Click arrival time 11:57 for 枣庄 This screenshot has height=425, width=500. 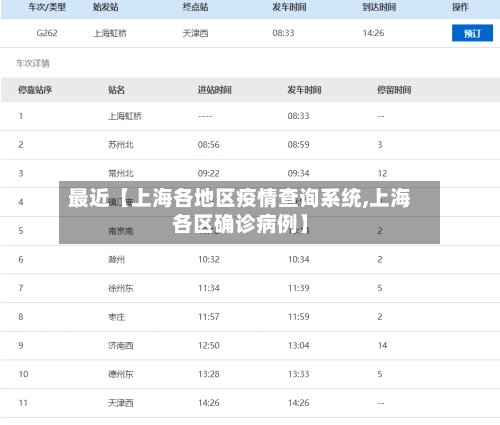tap(209, 317)
